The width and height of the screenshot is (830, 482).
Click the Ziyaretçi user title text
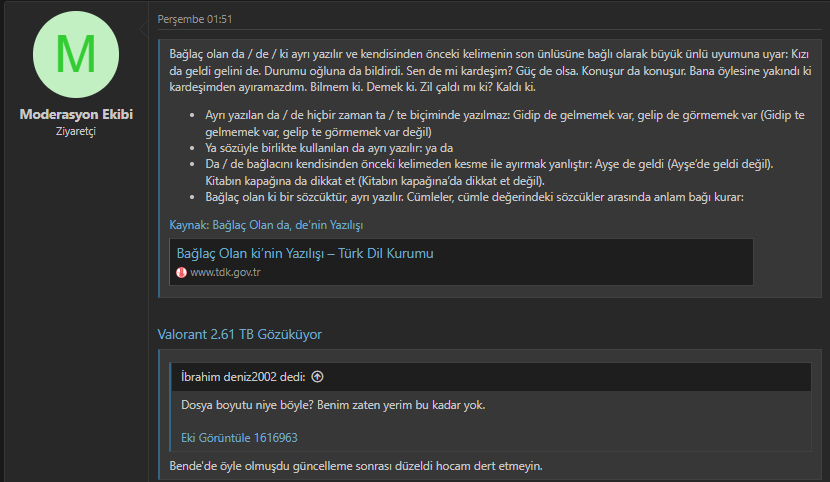[x=76, y=131]
